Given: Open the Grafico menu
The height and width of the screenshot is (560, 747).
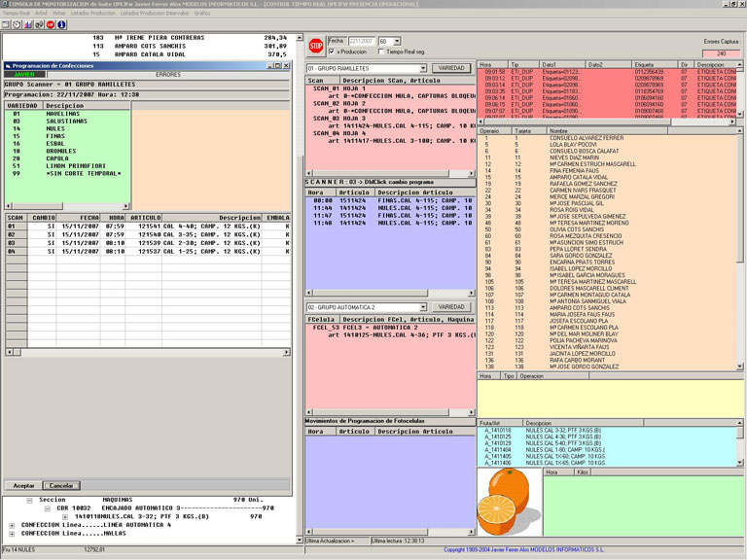Looking at the screenshot, I should [x=202, y=14].
